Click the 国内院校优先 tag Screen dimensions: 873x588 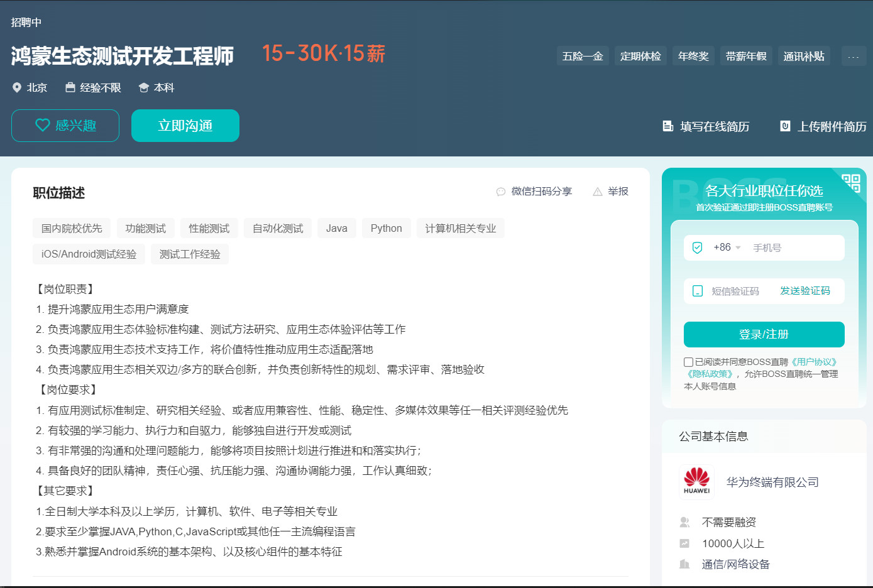coord(72,228)
